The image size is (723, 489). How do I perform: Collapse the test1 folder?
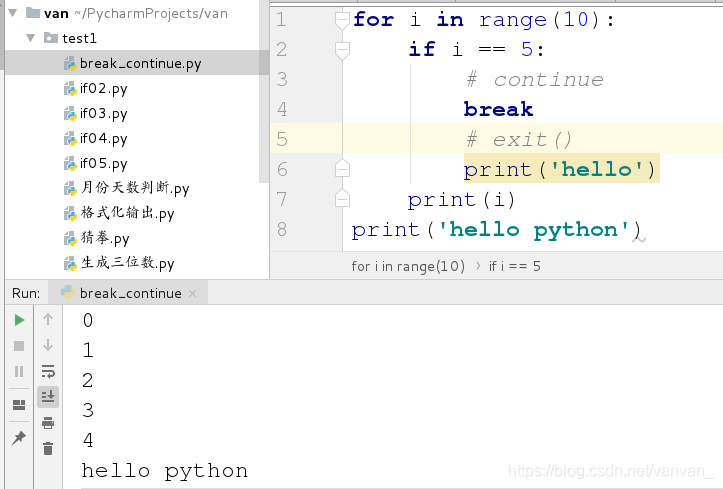(x=30, y=38)
